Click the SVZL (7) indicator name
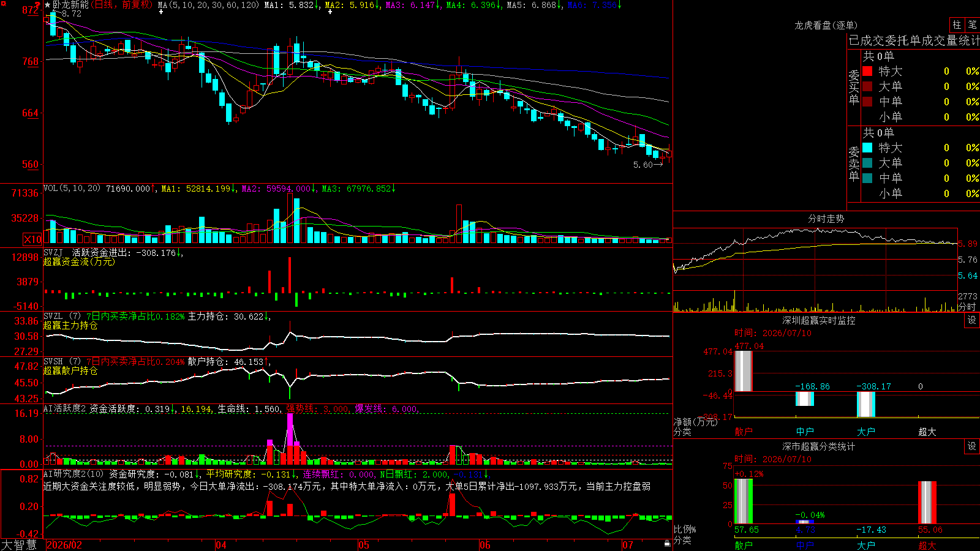The width and height of the screenshot is (980, 551). [62, 316]
